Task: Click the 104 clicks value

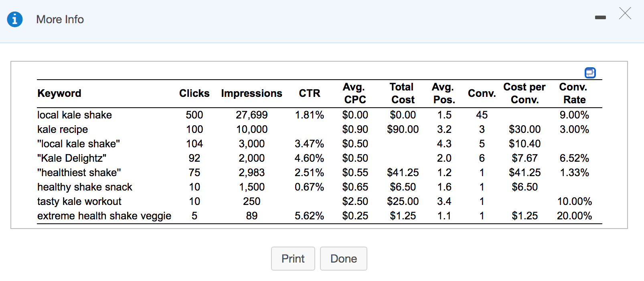Action: point(194,144)
